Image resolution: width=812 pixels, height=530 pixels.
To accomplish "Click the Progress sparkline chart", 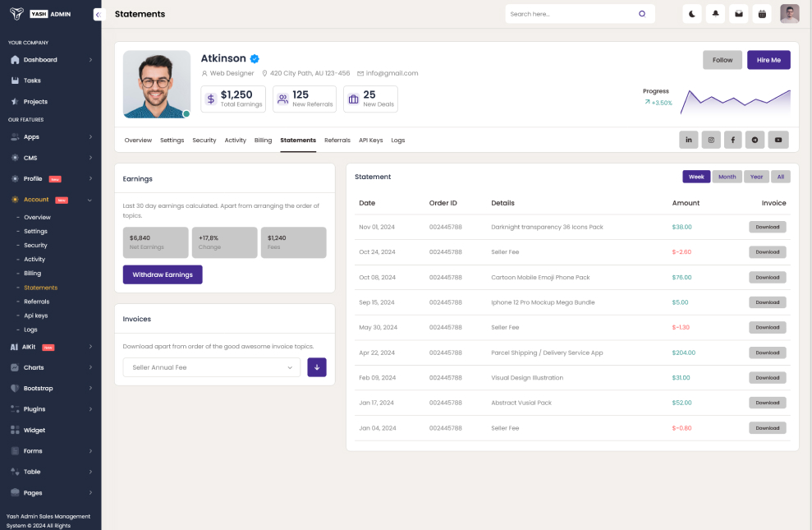I will 735,102.
